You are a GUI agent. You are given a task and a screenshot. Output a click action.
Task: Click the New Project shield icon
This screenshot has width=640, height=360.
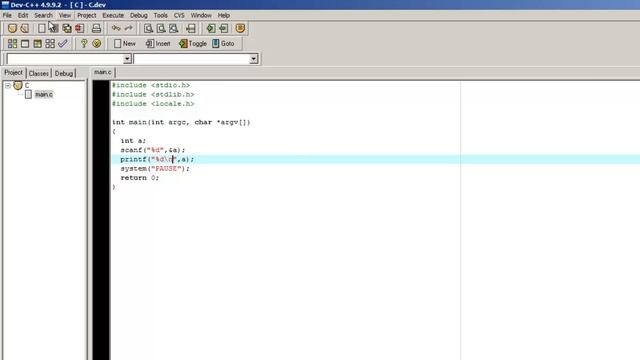(12, 28)
